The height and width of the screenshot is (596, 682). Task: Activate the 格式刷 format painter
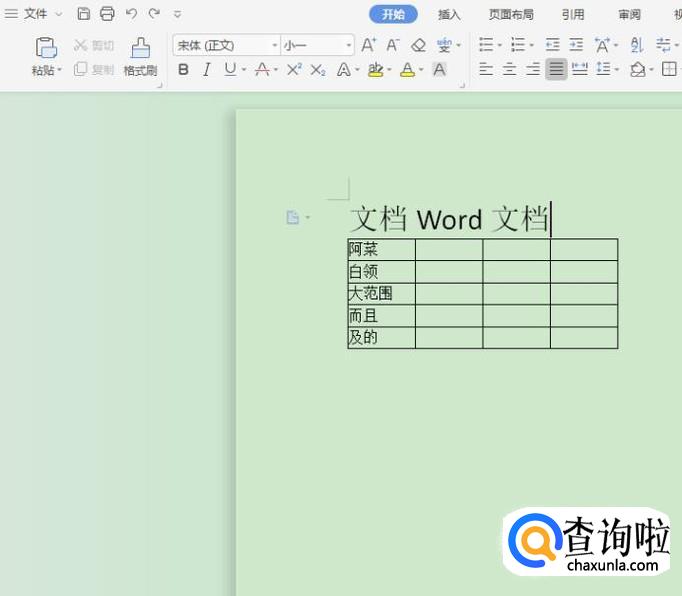(140, 57)
